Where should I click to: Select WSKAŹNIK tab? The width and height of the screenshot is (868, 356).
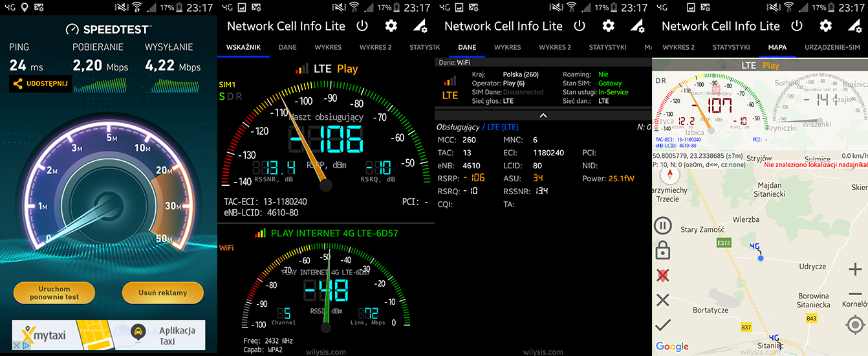243,48
